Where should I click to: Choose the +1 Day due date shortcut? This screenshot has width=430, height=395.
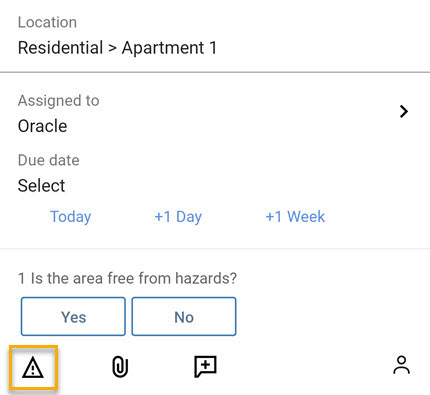[x=178, y=217]
